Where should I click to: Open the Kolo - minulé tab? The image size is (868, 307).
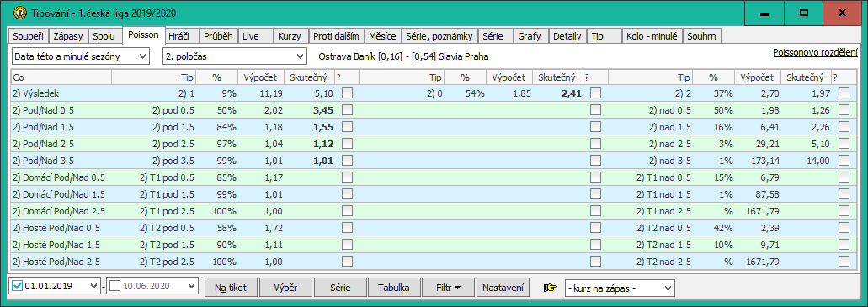[652, 36]
